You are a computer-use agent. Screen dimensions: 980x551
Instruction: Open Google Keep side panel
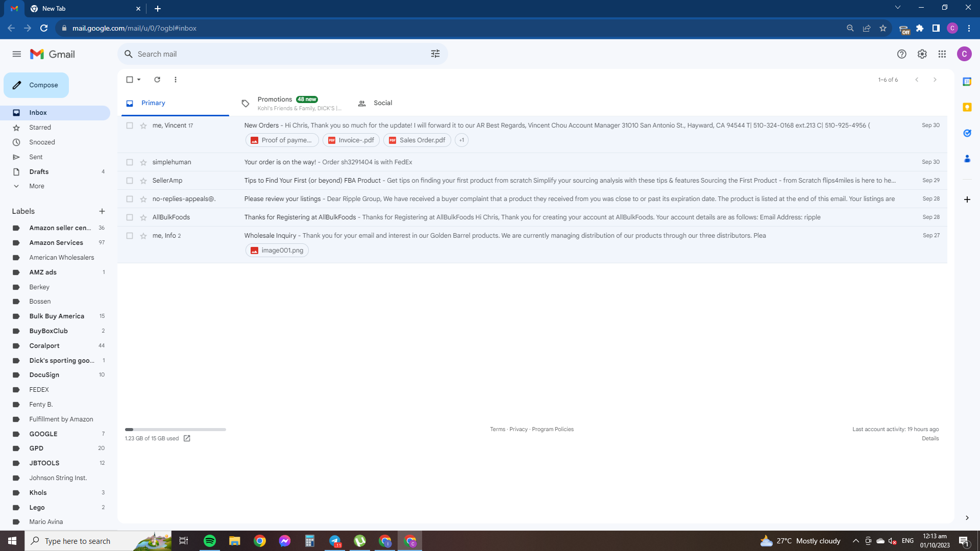pyautogui.click(x=967, y=107)
